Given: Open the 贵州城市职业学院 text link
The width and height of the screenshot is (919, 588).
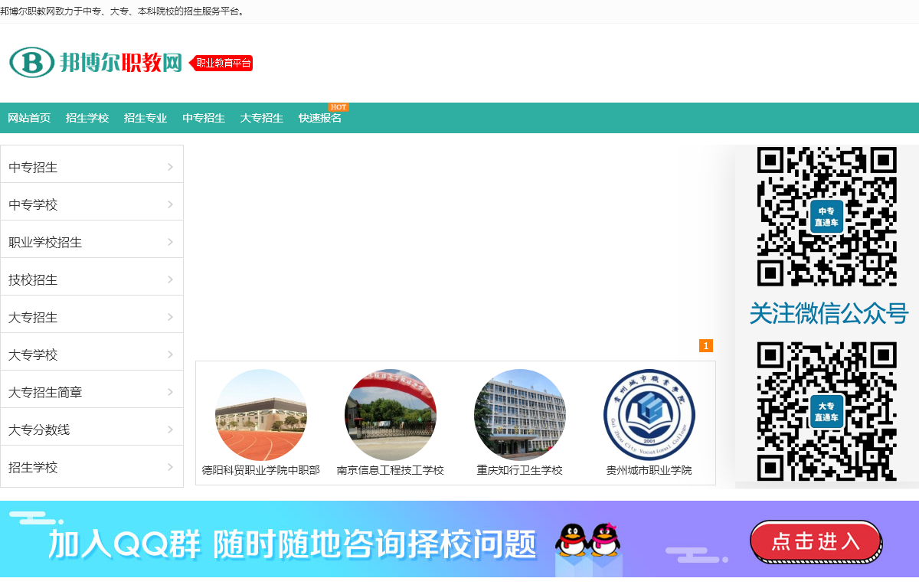Looking at the screenshot, I should 649,470.
